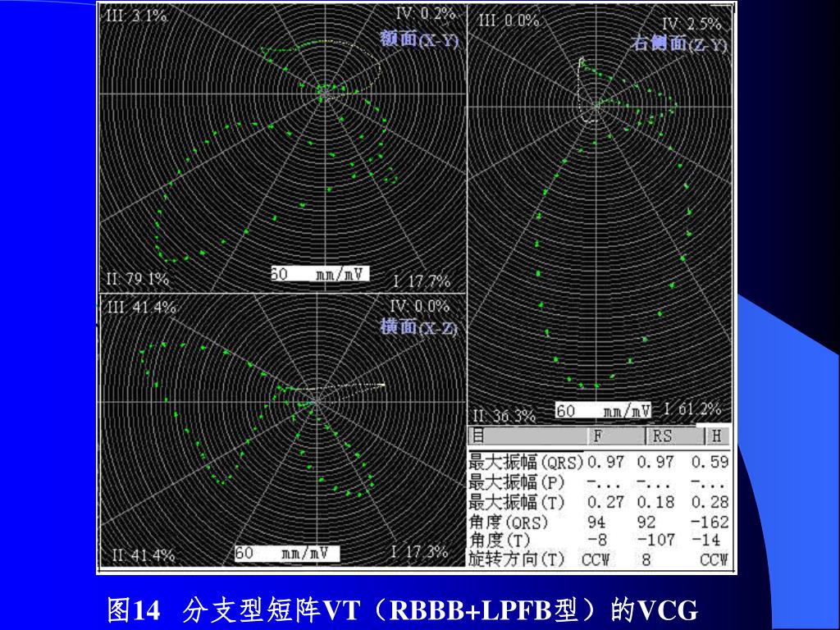Image resolution: width=840 pixels, height=630 pixels.
Task: Click T angle value -14
Action: (x=705, y=540)
